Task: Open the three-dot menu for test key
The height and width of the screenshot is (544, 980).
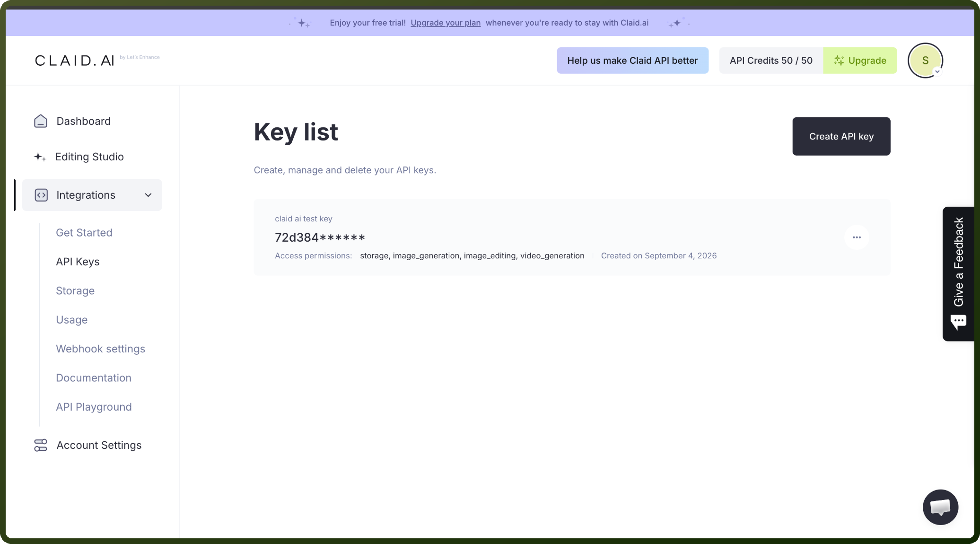Action: pos(857,237)
